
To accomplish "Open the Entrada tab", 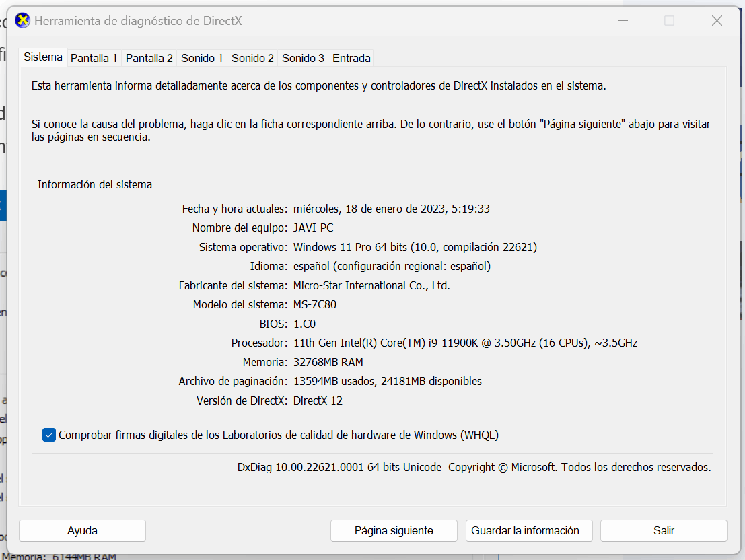I will [351, 58].
